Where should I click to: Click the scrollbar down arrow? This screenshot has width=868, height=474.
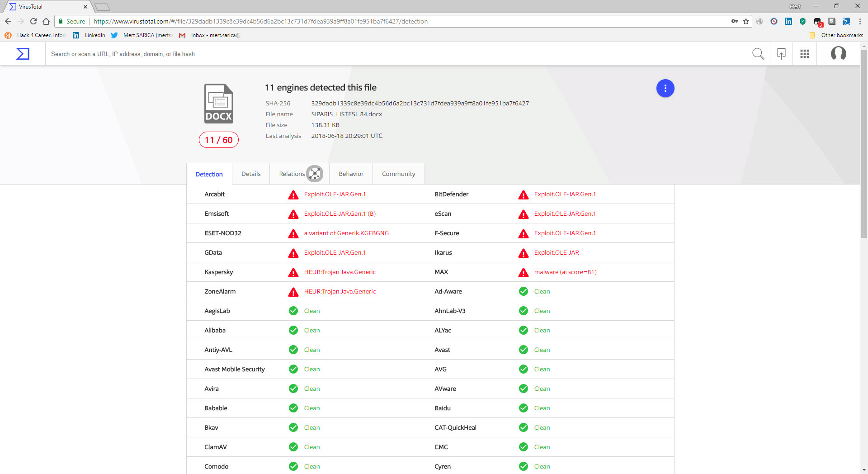[x=864, y=470]
